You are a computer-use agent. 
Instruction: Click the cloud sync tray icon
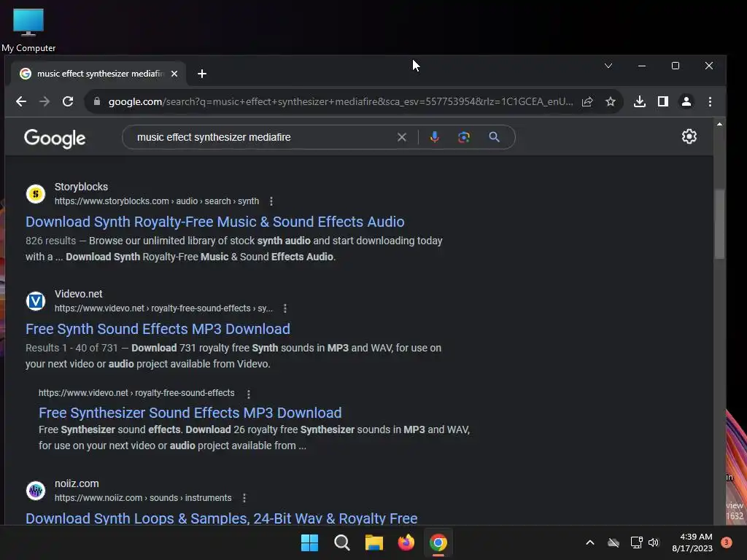[614, 542]
